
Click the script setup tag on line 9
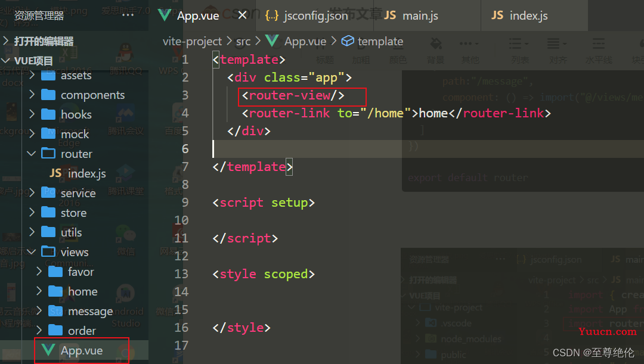click(264, 203)
